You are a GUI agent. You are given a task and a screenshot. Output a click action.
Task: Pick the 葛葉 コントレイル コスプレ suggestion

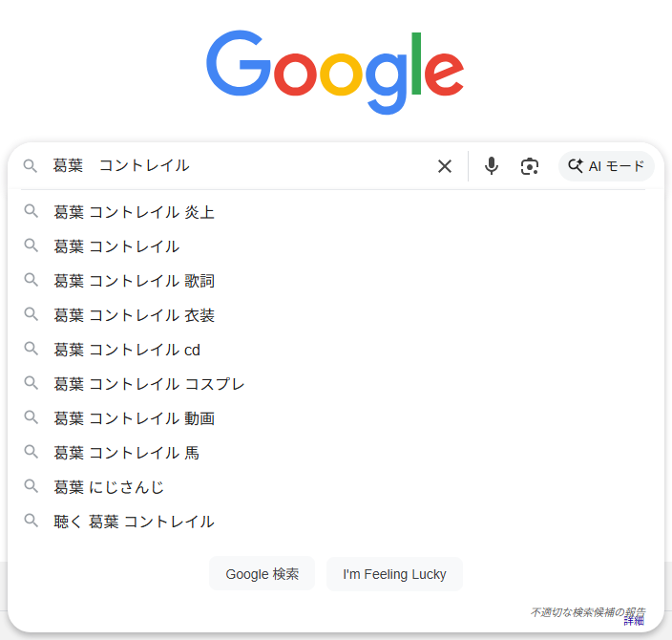[x=150, y=384]
